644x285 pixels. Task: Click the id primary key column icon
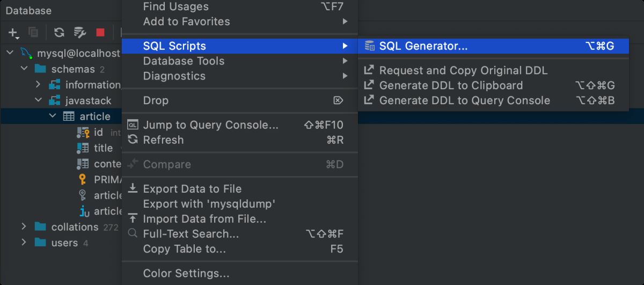[x=83, y=133]
